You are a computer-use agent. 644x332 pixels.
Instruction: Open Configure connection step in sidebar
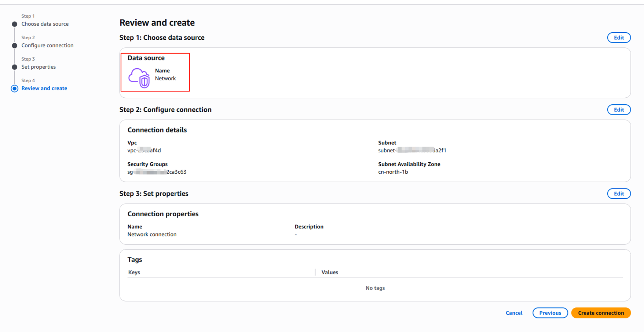click(x=47, y=46)
